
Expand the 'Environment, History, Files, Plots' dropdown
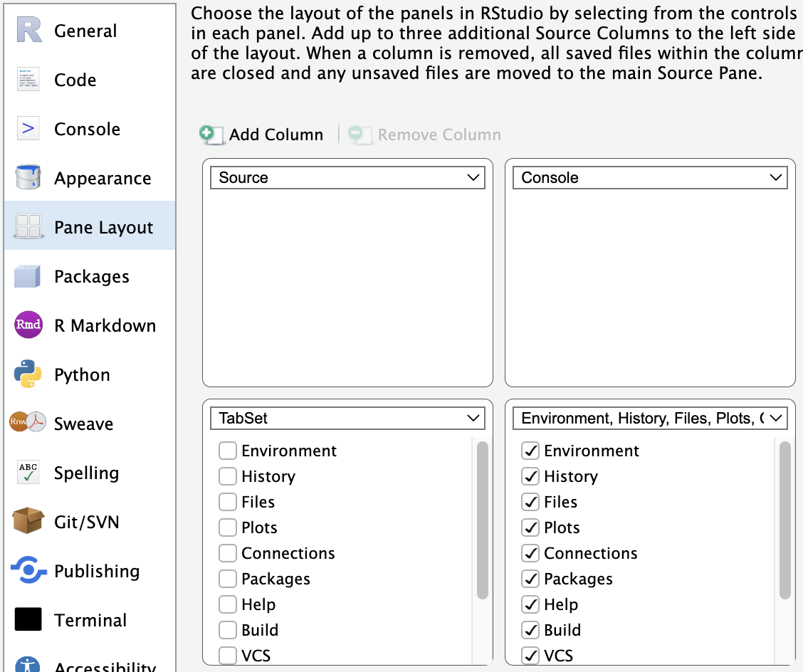tap(650, 419)
